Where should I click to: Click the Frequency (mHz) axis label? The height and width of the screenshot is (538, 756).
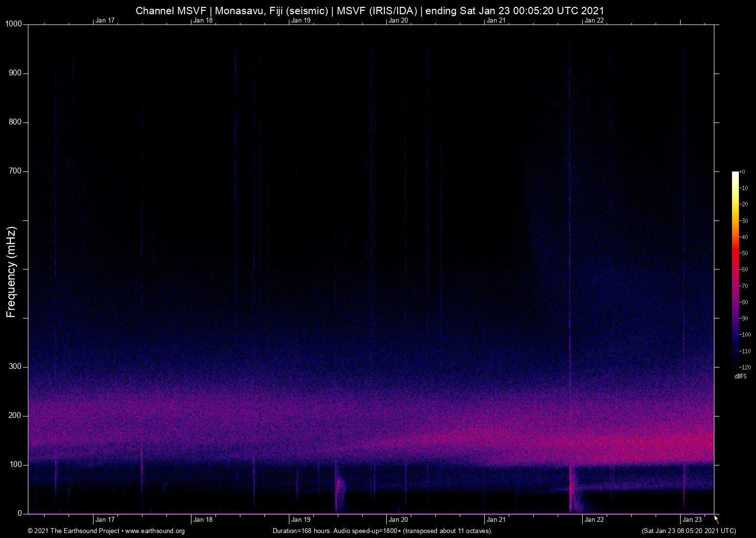[11, 272]
